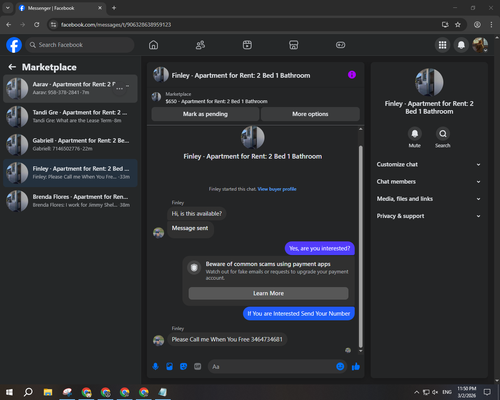Open the Tandi Gre conversation
500x400 pixels.
point(70,117)
